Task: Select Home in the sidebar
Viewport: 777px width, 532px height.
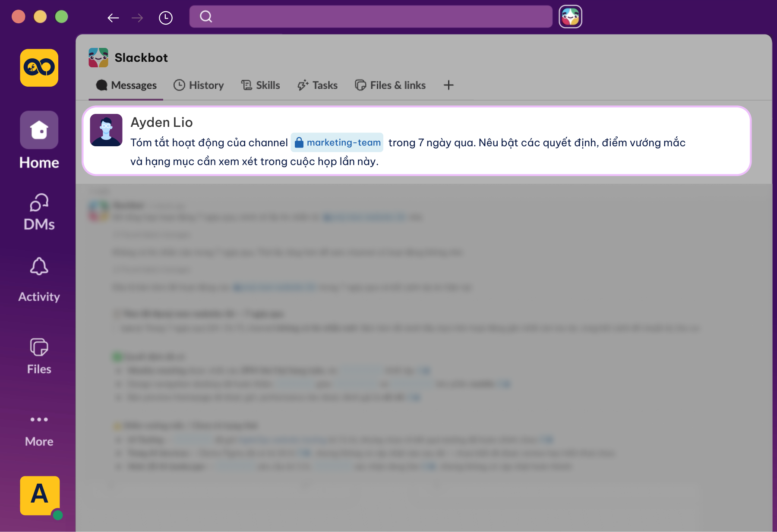Action: 39,140
